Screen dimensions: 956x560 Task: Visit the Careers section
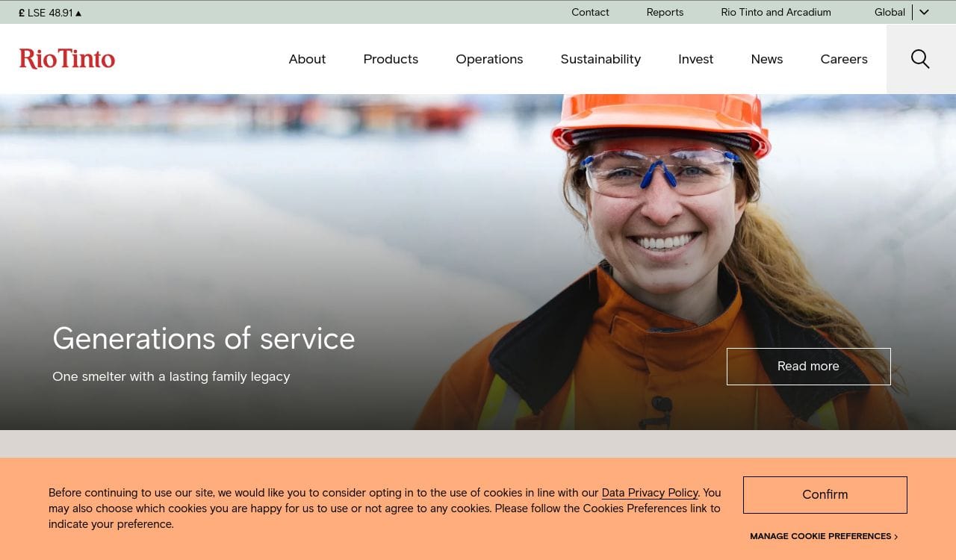[843, 59]
